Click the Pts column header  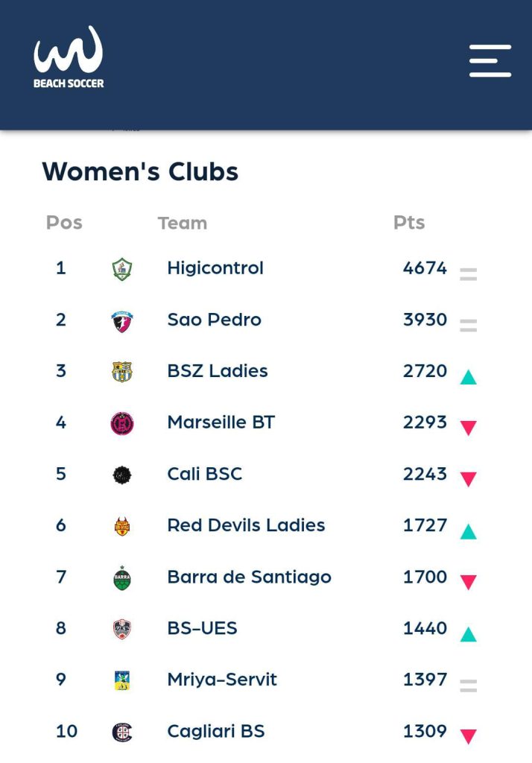point(408,223)
